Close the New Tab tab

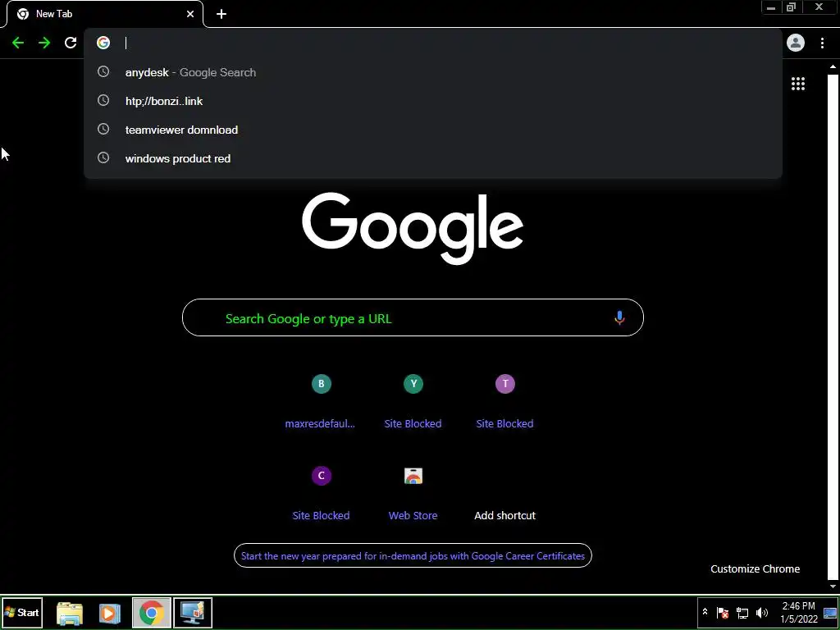point(190,14)
